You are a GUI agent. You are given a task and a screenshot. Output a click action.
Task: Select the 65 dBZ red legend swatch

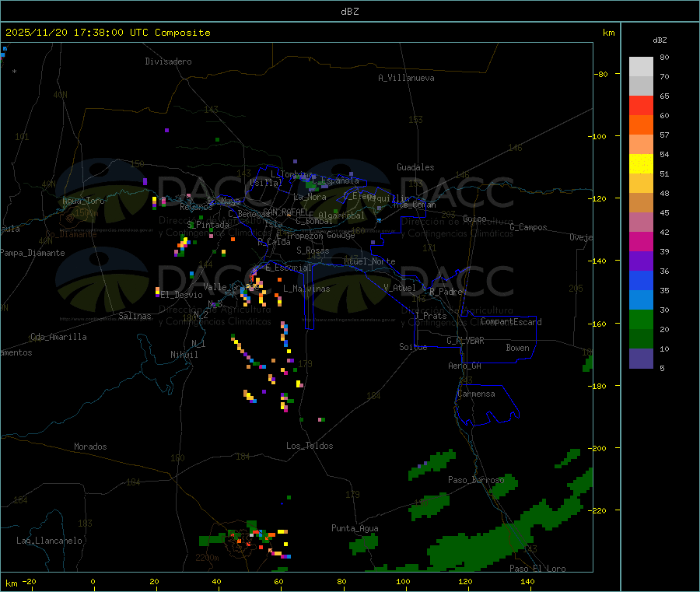pyautogui.click(x=641, y=105)
